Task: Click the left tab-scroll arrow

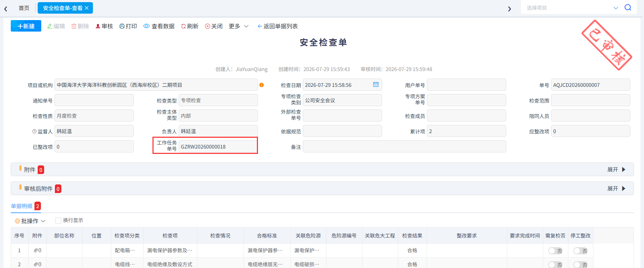Action: coord(6,9)
